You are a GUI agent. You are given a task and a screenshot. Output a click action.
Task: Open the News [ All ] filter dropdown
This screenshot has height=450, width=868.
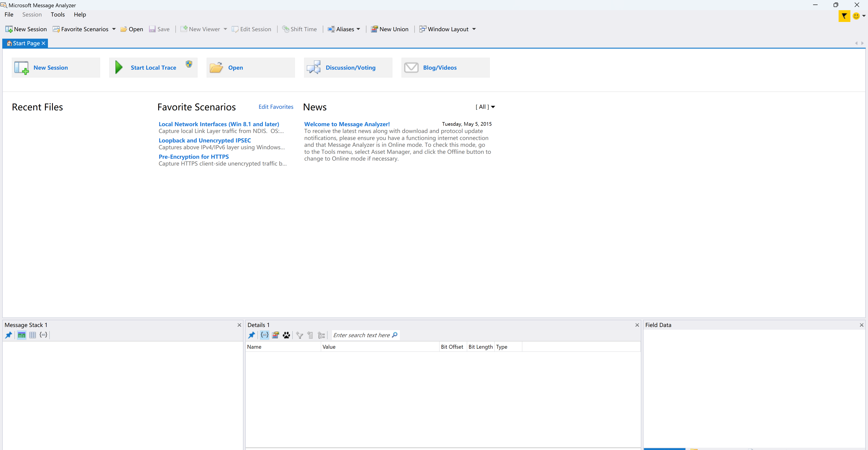pos(485,107)
